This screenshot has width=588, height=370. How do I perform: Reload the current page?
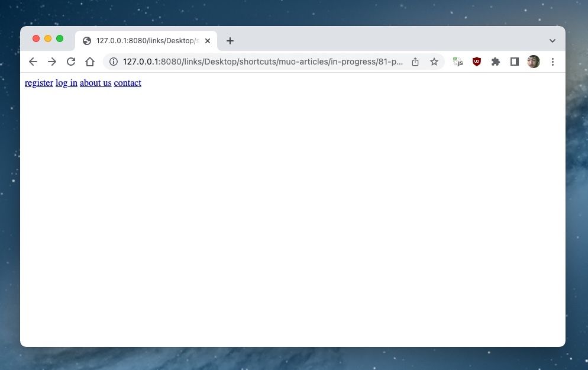tap(71, 62)
